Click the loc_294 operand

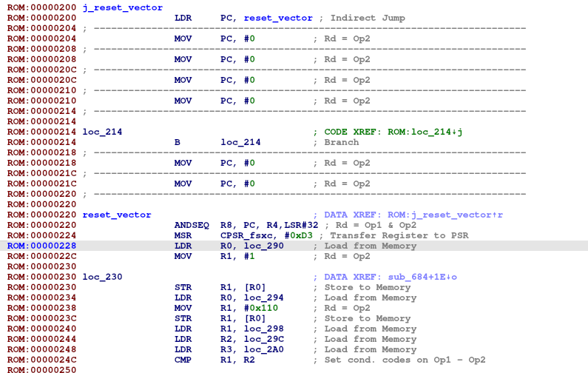pyautogui.click(x=263, y=298)
